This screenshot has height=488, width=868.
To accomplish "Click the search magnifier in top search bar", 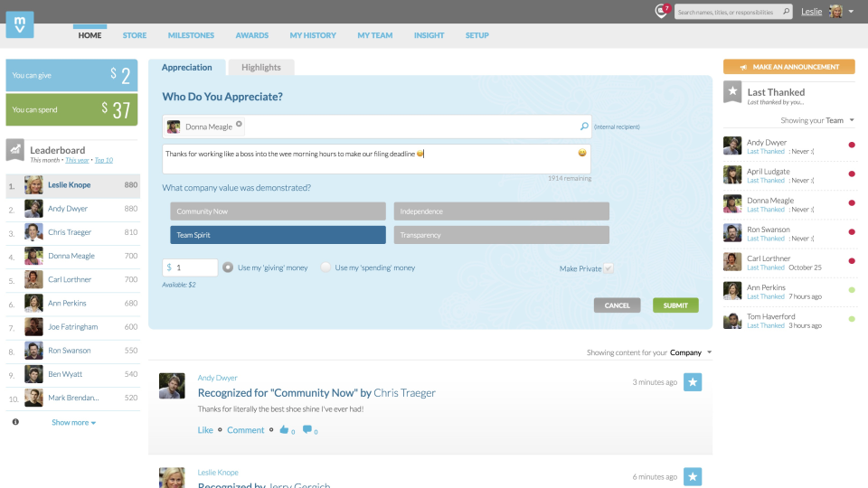I will click(786, 12).
